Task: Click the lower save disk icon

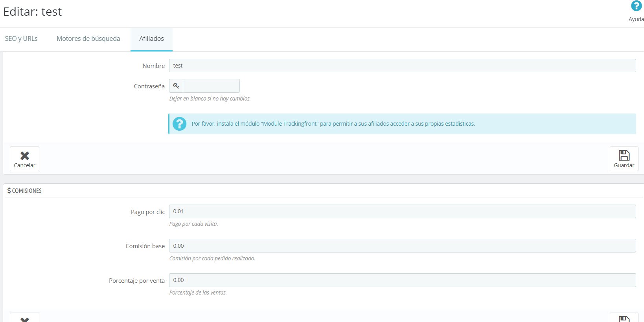Action: (x=624, y=318)
